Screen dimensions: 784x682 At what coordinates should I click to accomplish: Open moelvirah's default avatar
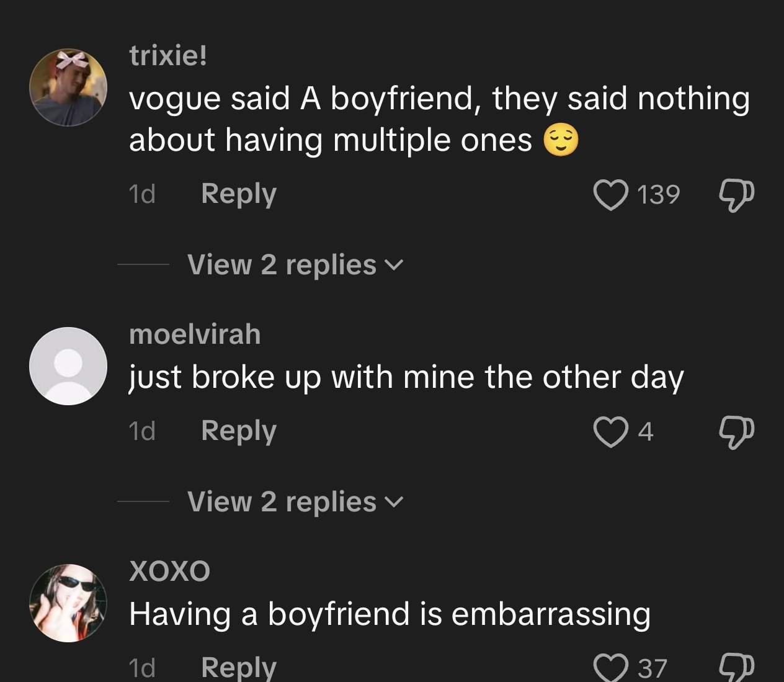pyautogui.click(x=68, y=366)
